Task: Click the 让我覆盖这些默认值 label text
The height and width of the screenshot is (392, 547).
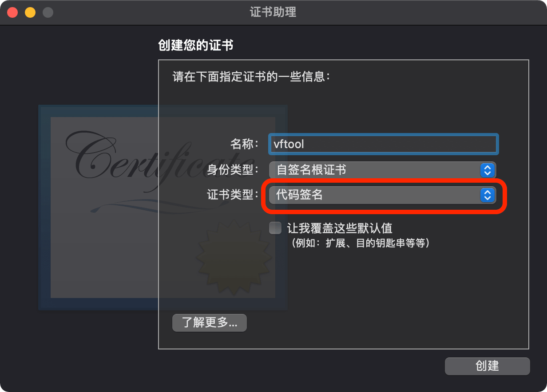Action: point(340,228)
